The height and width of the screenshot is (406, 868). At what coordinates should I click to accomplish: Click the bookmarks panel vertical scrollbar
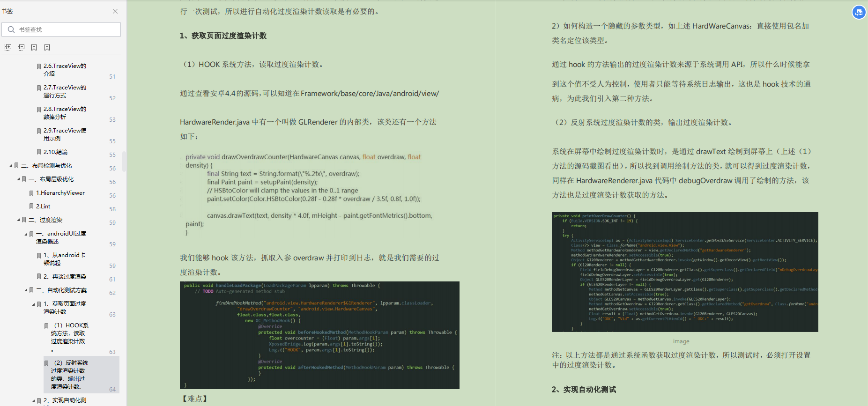pyautogui.click(x=124, y=161)
